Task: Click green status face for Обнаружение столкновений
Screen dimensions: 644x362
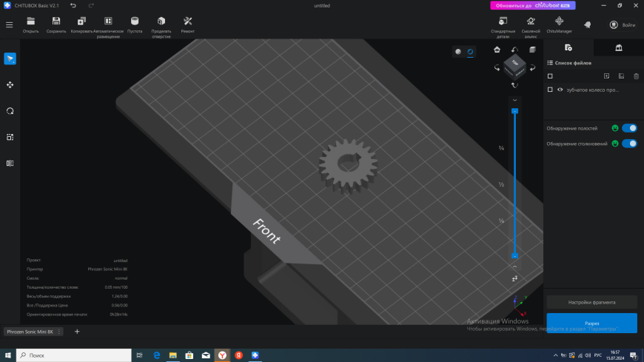Action: pyautogui.click(x=615, y=144)
